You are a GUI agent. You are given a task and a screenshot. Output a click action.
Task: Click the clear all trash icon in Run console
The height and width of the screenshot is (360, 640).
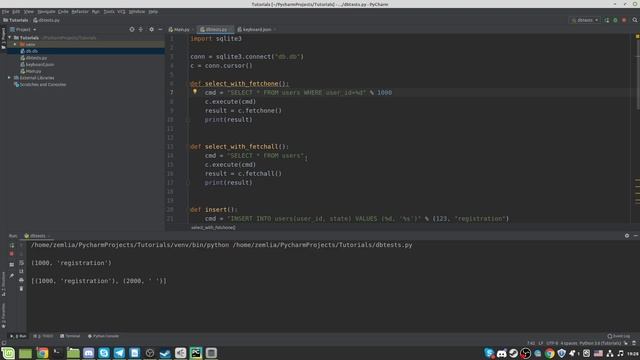point(21,289)
